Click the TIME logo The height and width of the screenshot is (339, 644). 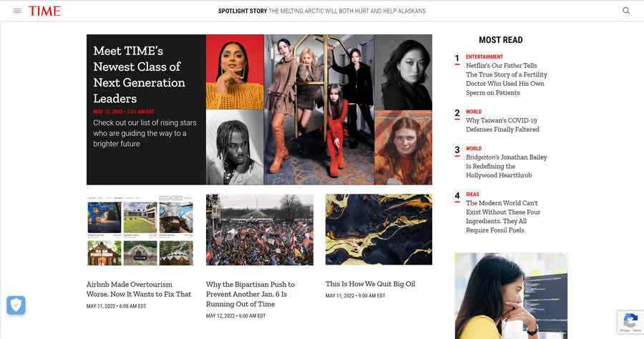pyautogui.click(x=44, y=11)
